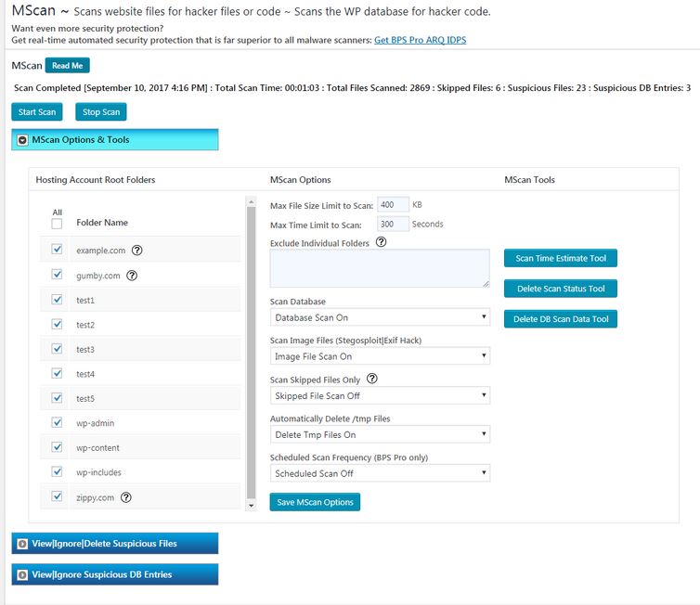Screen dimensions: 700x605
Task: Click arrow icon on View|Ignore|Delete Suspicious Files
Action: (22, 544)
